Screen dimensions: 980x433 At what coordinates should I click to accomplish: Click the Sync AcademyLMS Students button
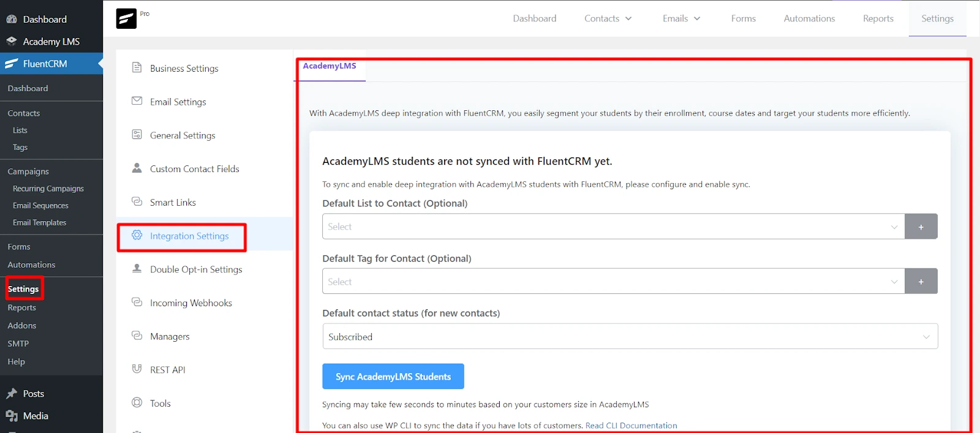(393, 377)
